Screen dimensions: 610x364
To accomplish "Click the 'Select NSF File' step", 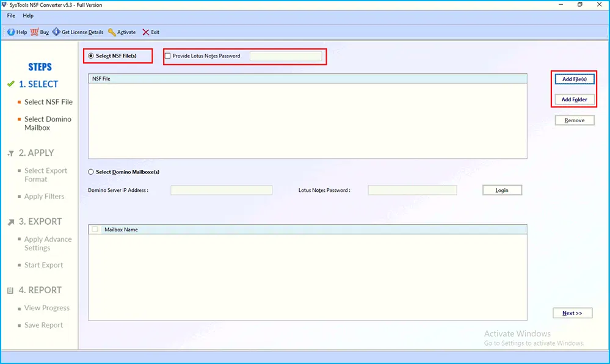I will point(48,102).
